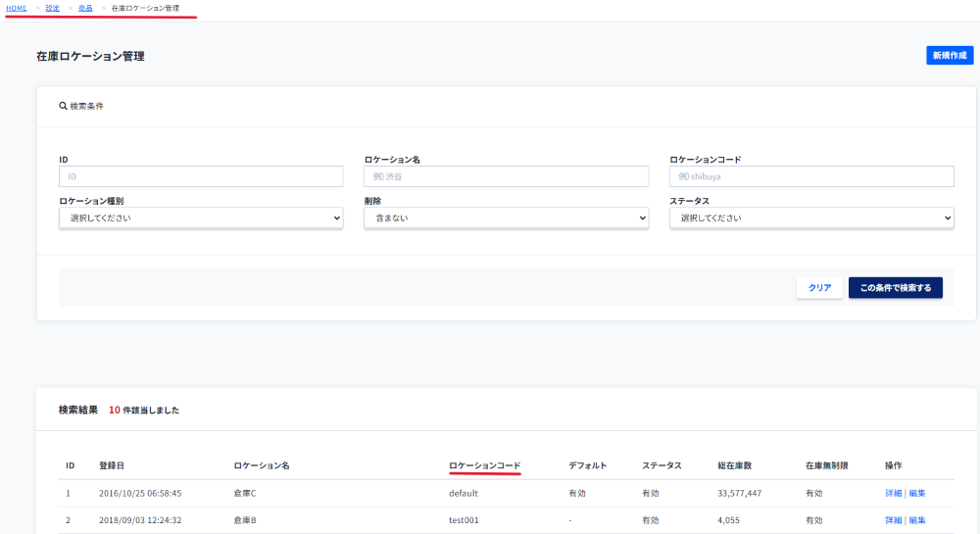
Task: Click the この条件で検索する button
Action: pyautogui.click(x=895, y=287)
